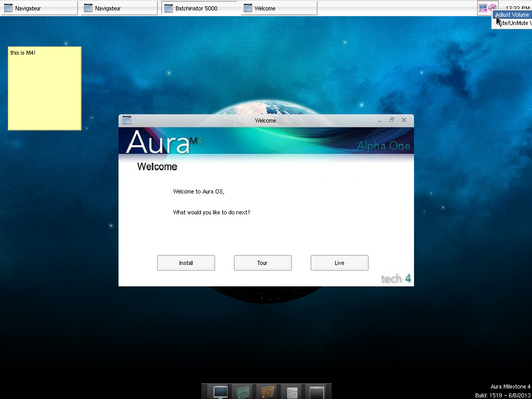Click the control panel dock icon with dots
Image resolution: width=532 pixels, height=399 pixels.
pyautogui.click(x=291, y=391)
